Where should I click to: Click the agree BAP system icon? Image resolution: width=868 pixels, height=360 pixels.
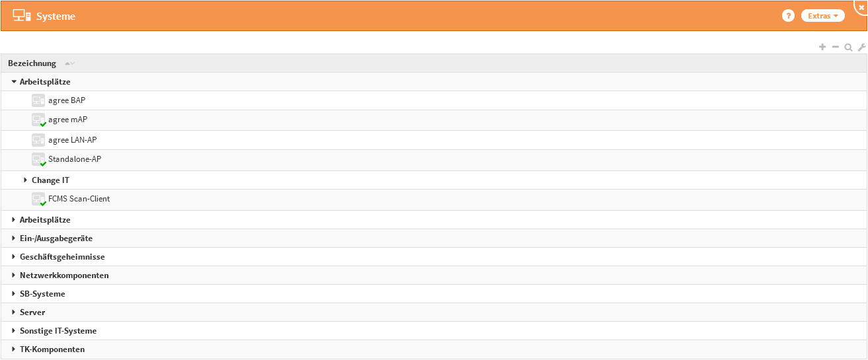click(x=38, y=100)
